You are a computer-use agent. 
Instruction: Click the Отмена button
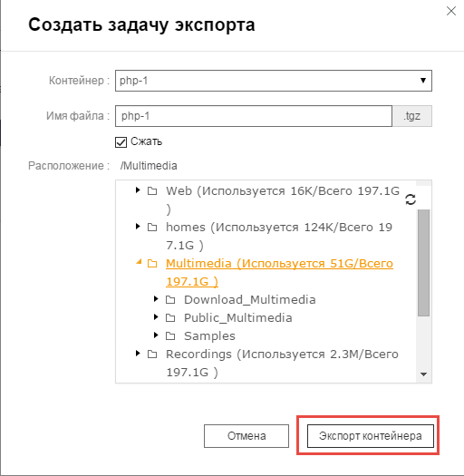tap(246, 436)
